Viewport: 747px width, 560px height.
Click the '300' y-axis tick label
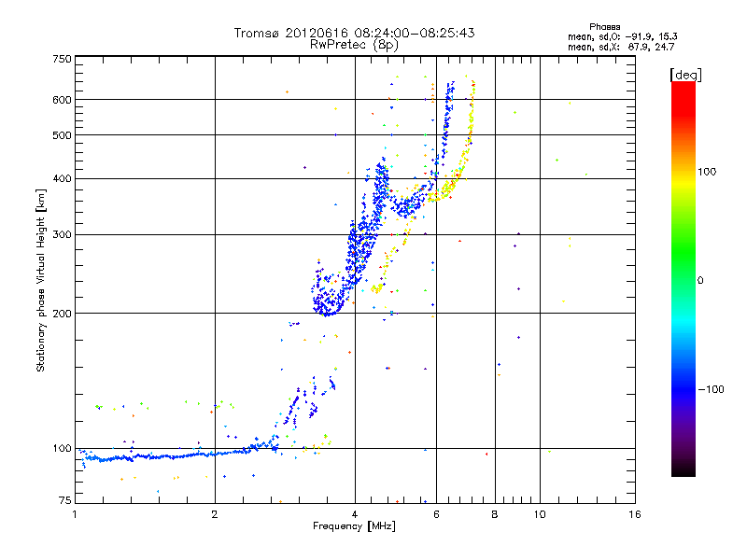[x=62, y=235]
